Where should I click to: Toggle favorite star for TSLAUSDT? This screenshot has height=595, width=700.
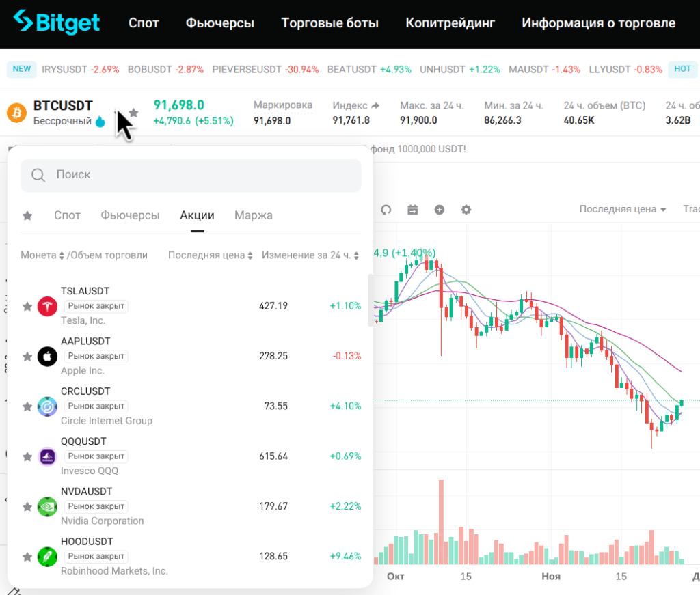pos(27,307)
